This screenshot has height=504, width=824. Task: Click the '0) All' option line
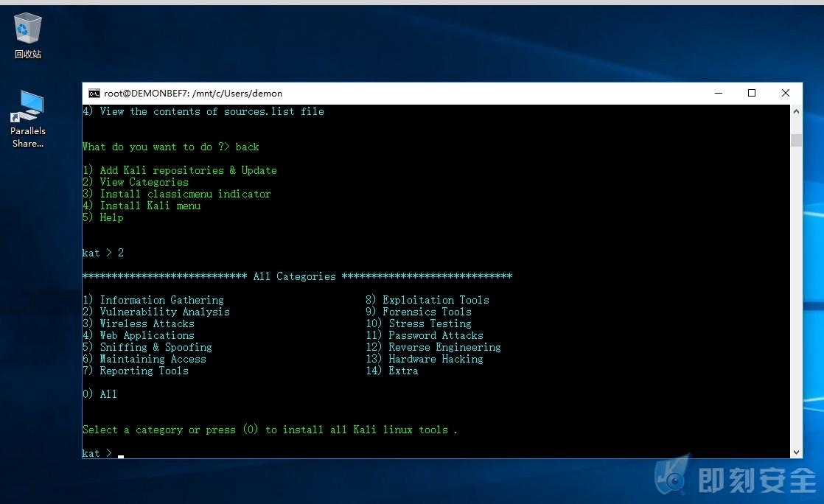[x=99, y=394]
